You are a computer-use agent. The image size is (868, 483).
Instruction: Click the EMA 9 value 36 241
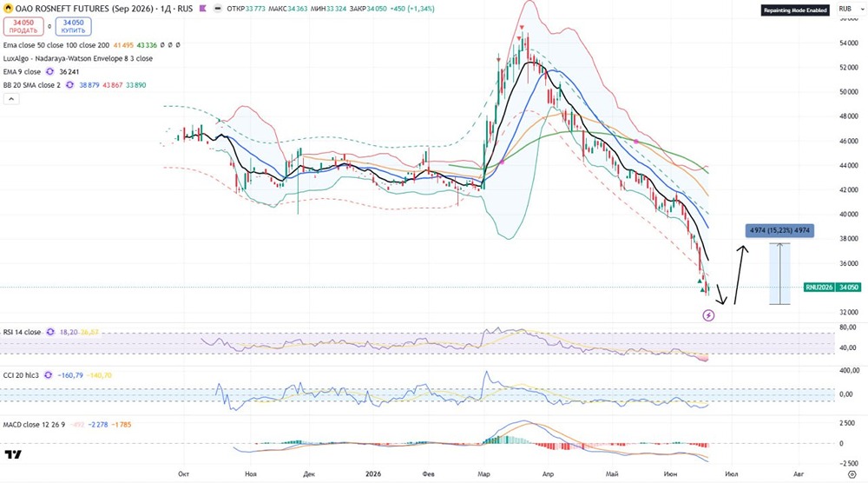click(69, 71)
